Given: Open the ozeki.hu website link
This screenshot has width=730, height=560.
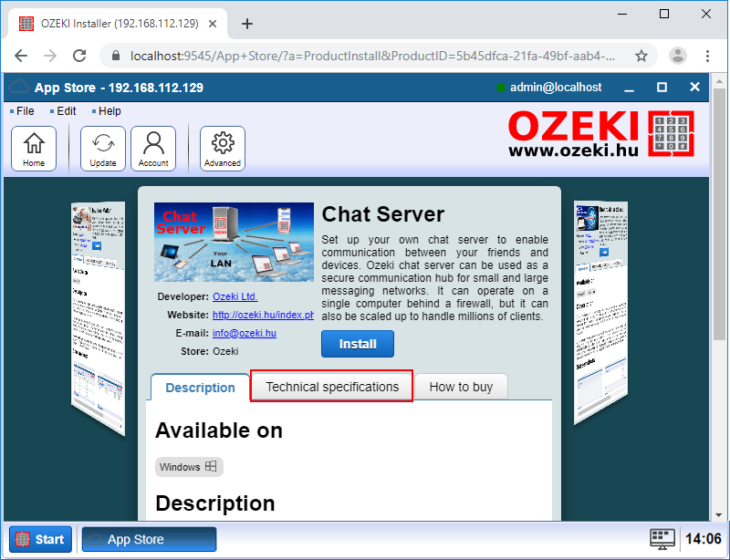Looking at the screenshot, I should point(263,316).
